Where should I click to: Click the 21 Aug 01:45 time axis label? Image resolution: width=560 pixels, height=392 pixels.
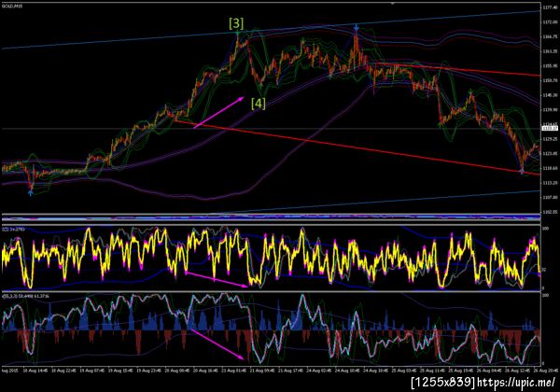click(x=234, y=371)
